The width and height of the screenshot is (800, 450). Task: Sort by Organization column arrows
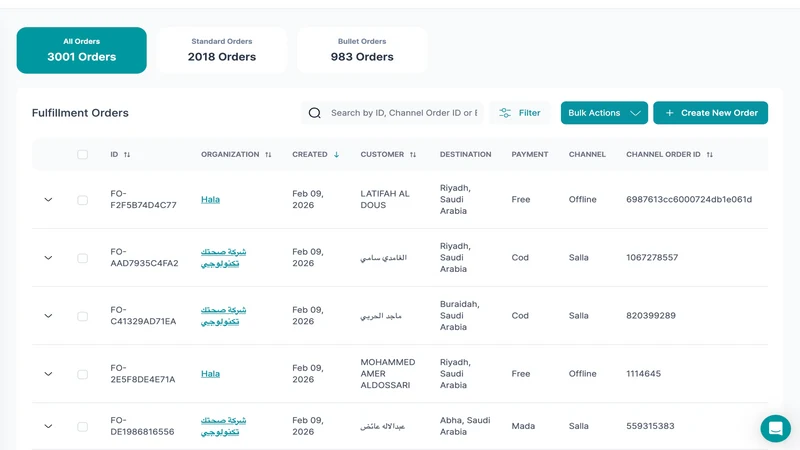click(x=268, y=155)
